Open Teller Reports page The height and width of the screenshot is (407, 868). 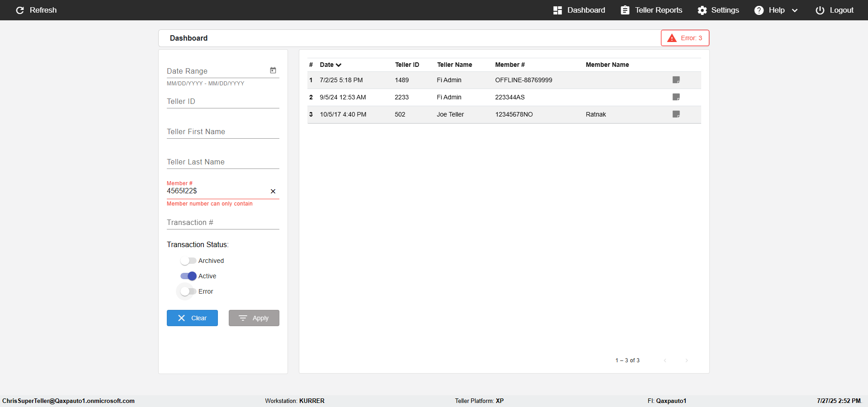(x=651, y=10)
